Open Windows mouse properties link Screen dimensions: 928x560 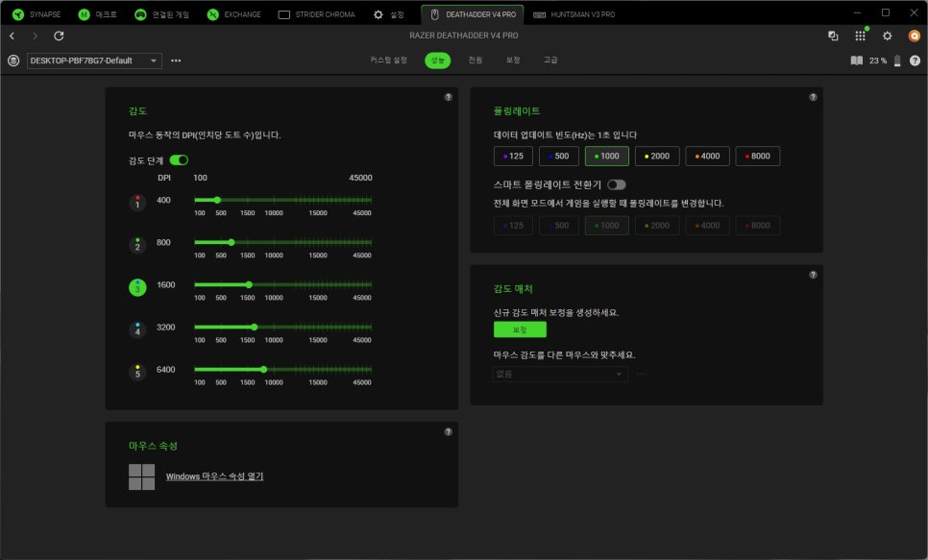click(x=214, y=476)
